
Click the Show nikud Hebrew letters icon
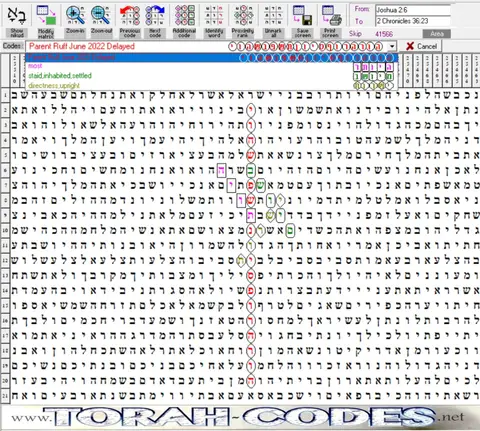17,15
